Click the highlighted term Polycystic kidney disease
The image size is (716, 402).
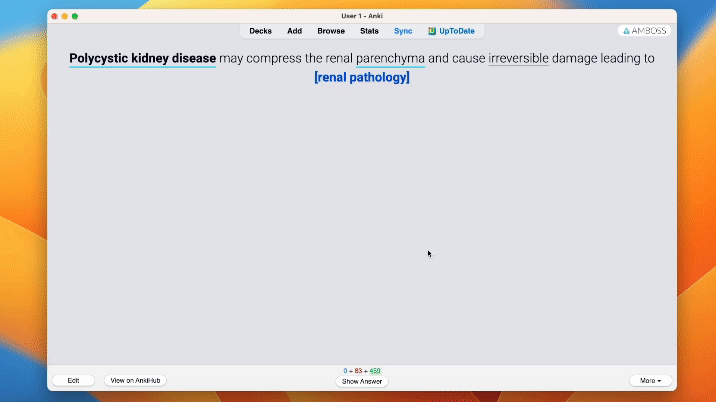142,58
